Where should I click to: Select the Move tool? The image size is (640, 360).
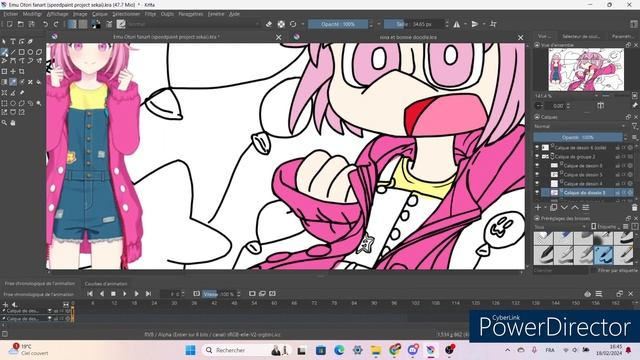coord(13,71)
